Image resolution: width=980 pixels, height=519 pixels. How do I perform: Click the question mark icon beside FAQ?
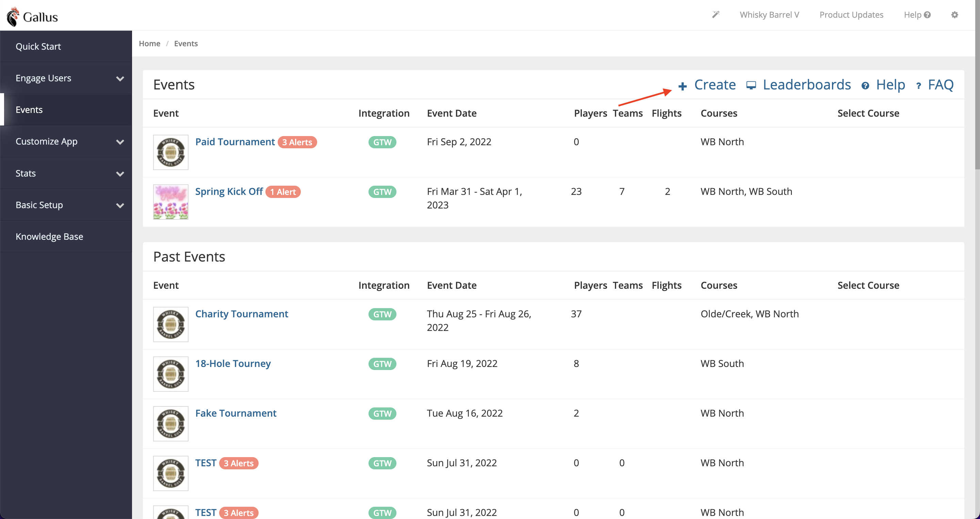(x=918, y=86)
